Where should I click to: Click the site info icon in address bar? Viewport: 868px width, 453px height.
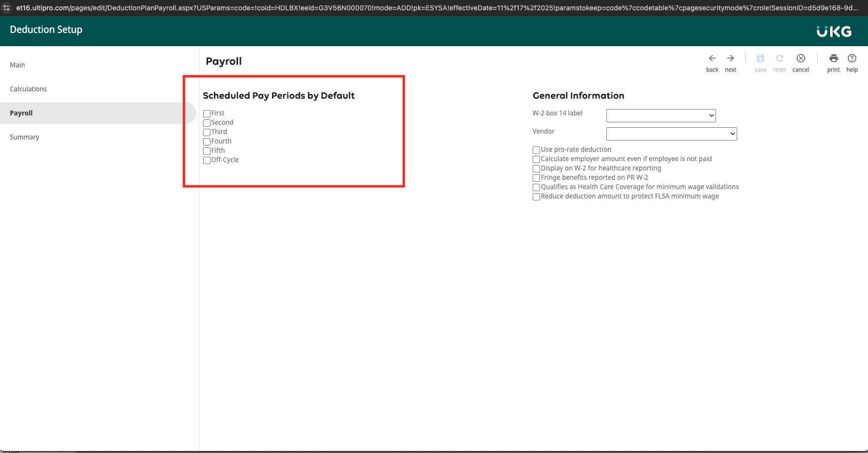click(x=7, y=8)
